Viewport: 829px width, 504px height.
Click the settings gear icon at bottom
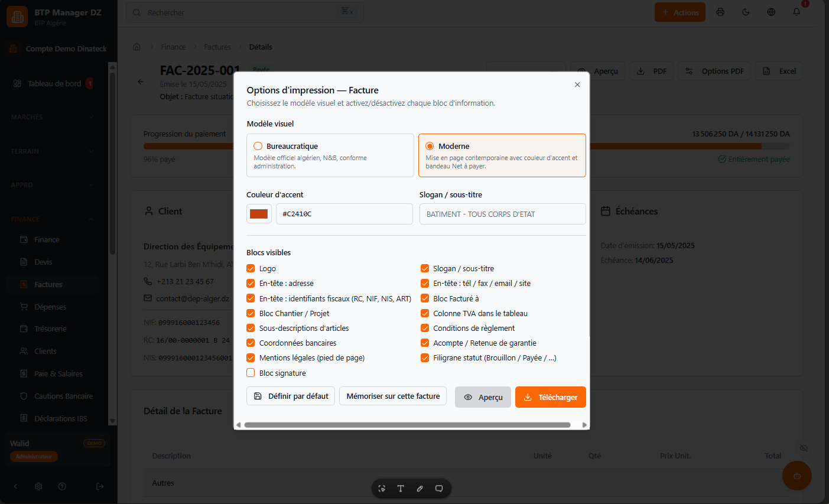tap(38, 486)
